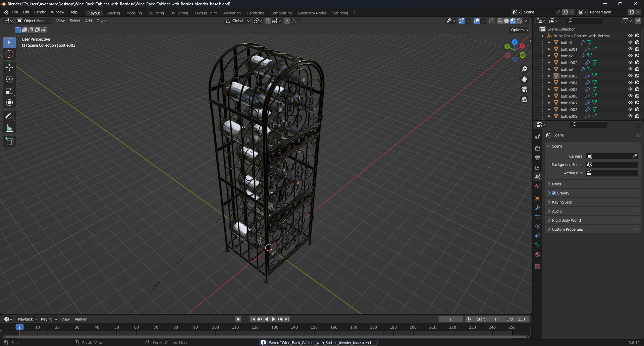
Task: Open the Output properties tab
Action: tap(538, 158)
